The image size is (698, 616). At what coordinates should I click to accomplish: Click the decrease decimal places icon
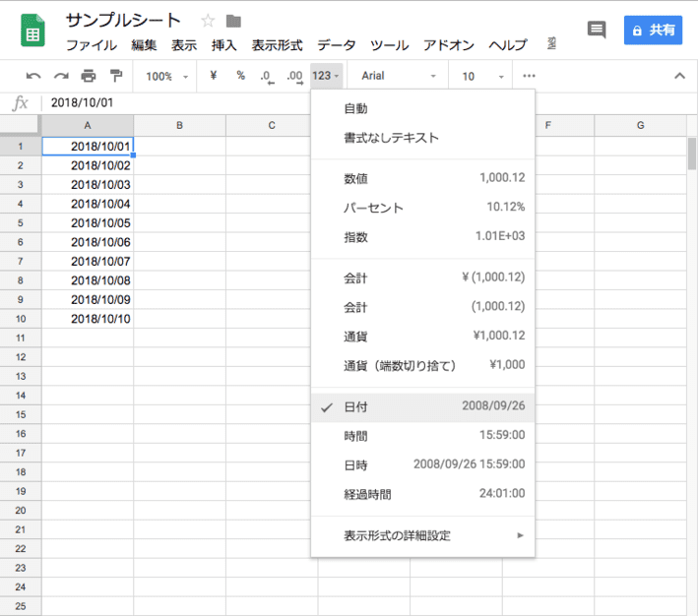(x=266, y=76)
